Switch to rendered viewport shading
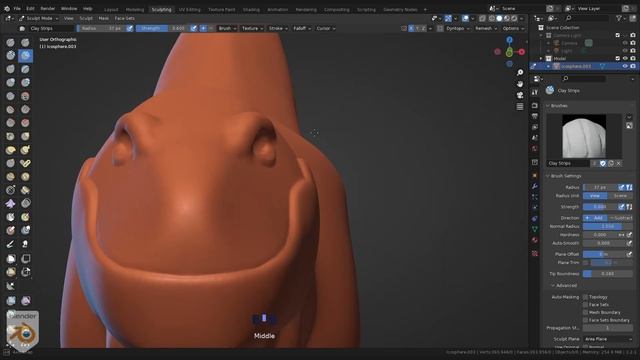 tap(514, 18)
